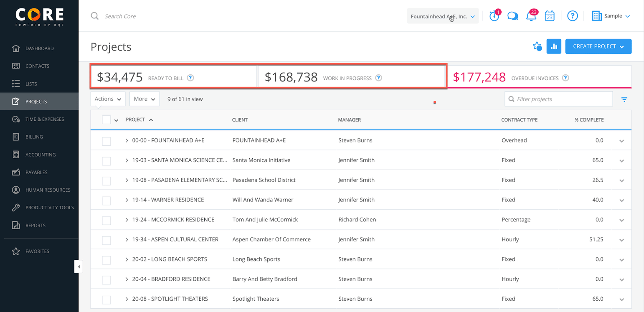The image size is (644, 312).
Task: Click the help icon beside Ready to Bill
Action: pyautogui.click(x=190, y=78)
